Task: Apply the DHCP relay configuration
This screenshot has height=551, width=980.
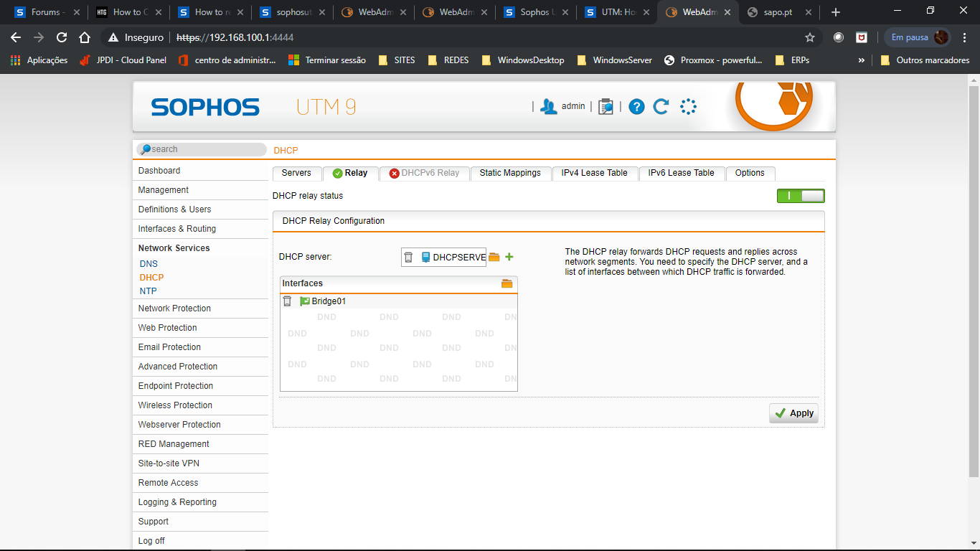Action: coord(793,413)
